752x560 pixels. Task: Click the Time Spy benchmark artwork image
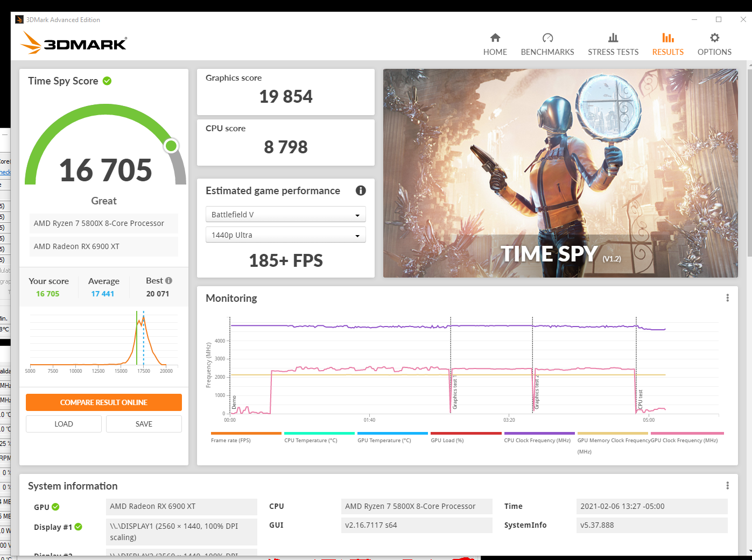pyautogui.click(x=560, y=173)
